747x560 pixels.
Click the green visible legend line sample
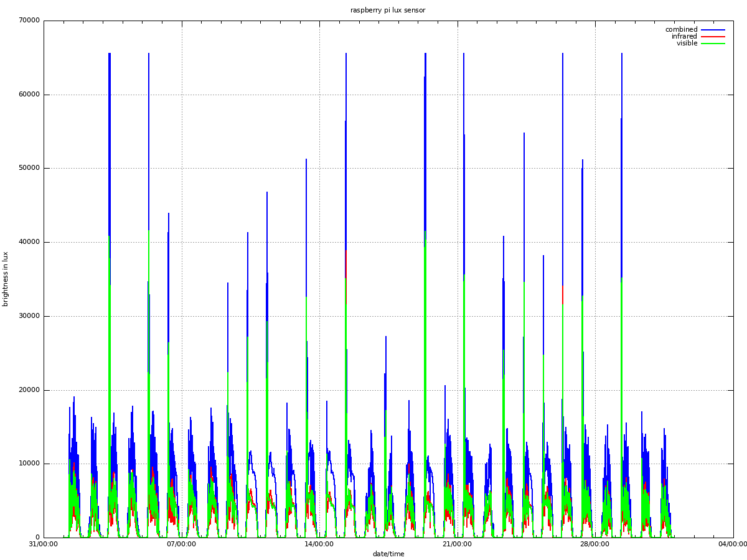click(713, 43)
